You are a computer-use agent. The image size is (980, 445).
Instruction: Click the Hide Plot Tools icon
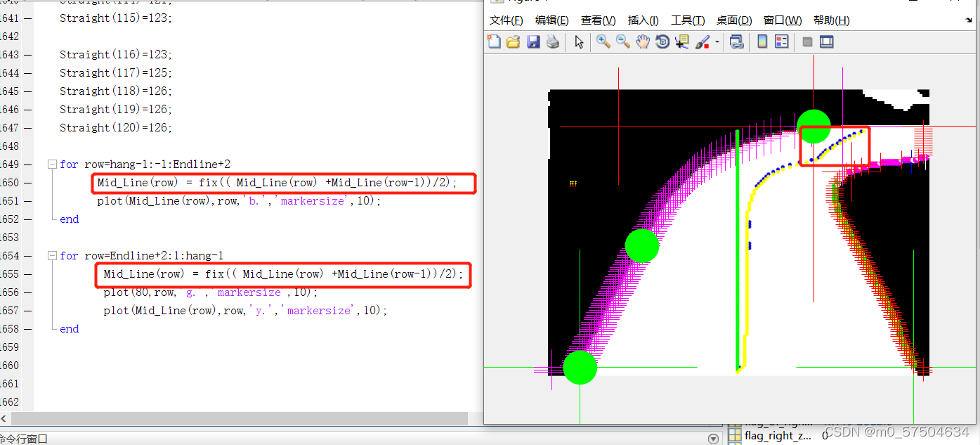807,42
